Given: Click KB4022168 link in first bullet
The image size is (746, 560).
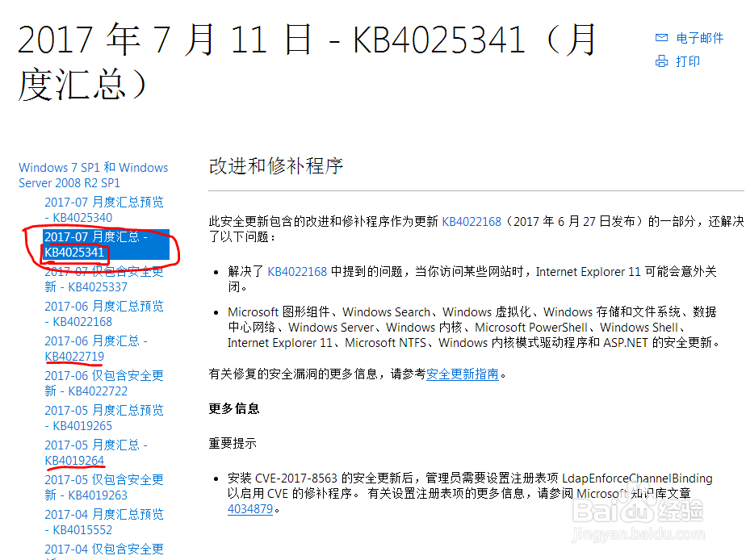Looking at the screenshot, I should click(x=297, y=271).
